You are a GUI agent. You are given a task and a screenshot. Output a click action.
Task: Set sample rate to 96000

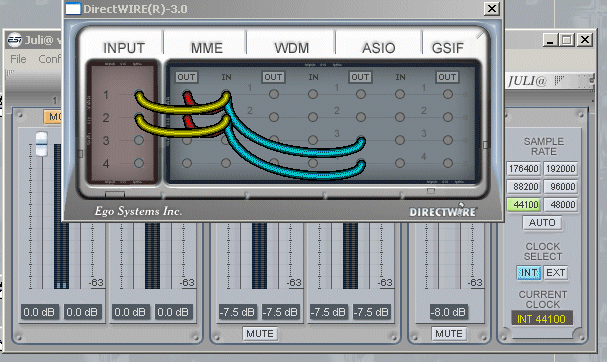pos(561,187)
